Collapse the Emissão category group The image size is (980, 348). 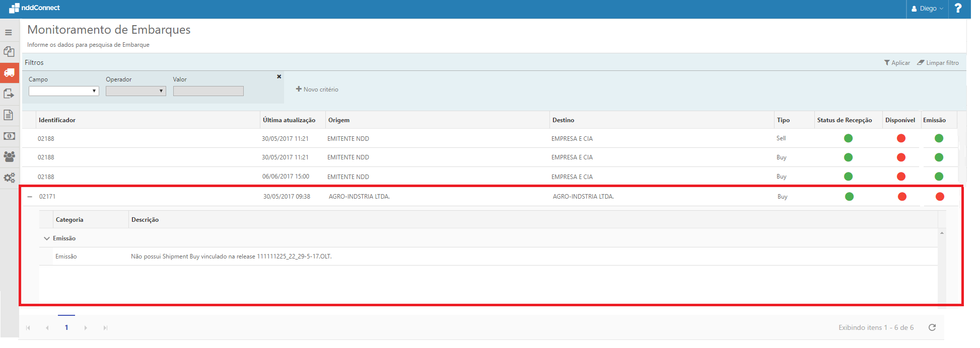pyautogui.click(x=47, y=238)
